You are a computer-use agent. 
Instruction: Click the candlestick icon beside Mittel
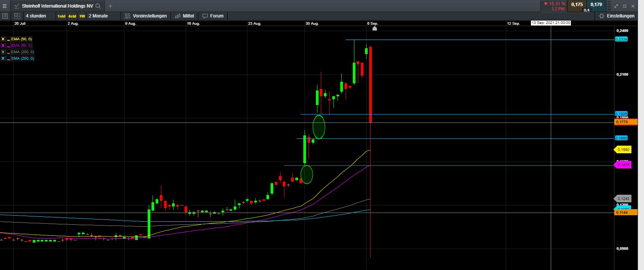coord(178,16)
